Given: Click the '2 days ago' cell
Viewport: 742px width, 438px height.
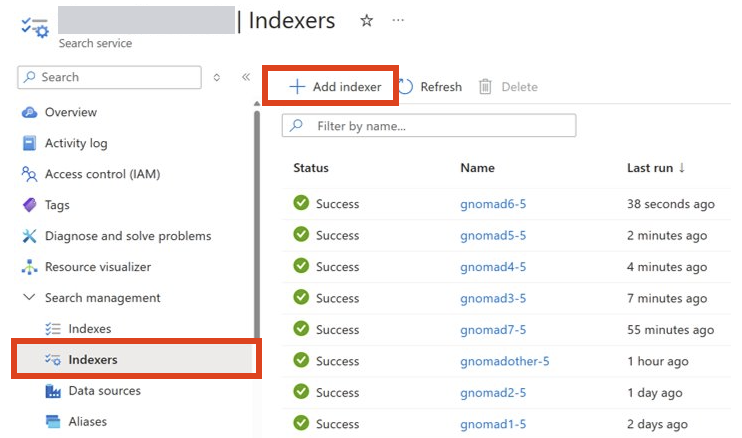Looking at the screenshot, I should 657,424.
